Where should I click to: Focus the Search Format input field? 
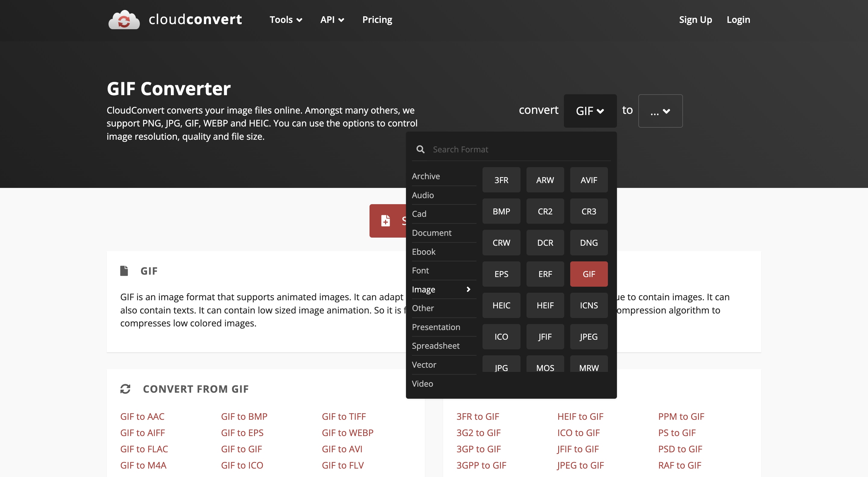pos(519,149)
